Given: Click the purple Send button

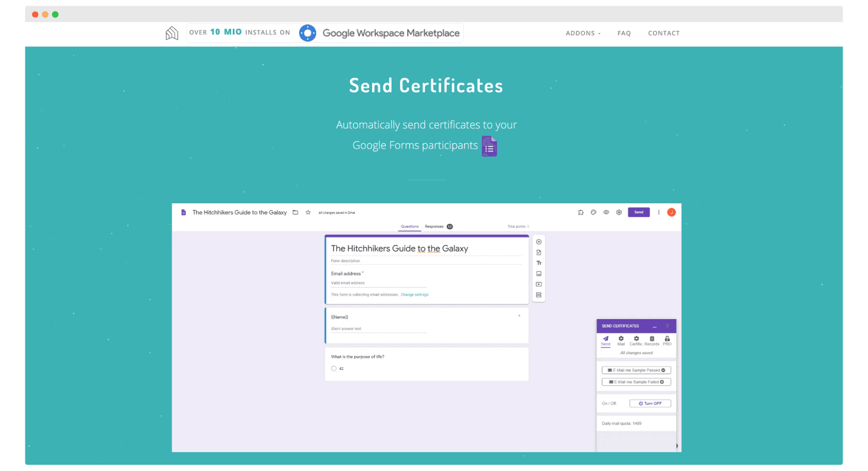Looking at the screenshot, I should click(x=638, y=212).
